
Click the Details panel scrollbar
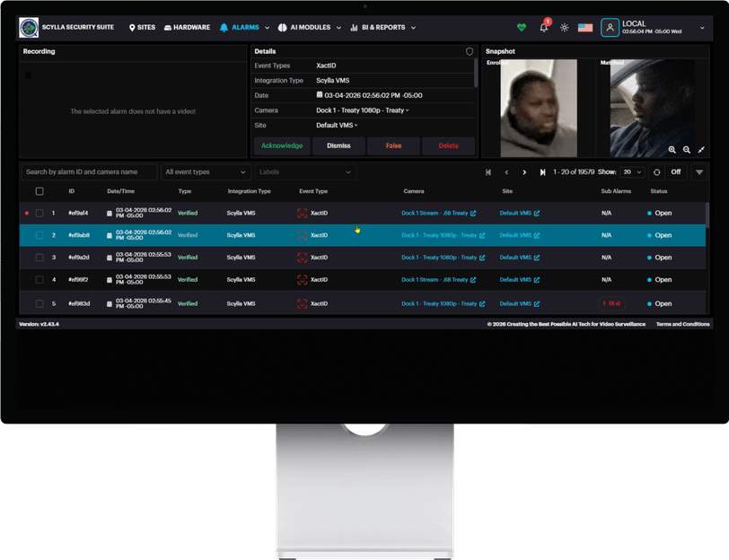[x=476, y=73]
